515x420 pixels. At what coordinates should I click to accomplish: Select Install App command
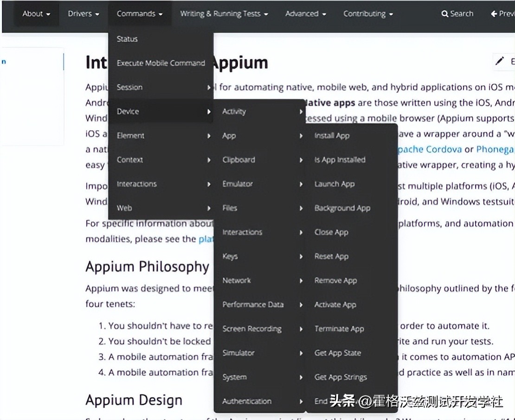point(332,135)
